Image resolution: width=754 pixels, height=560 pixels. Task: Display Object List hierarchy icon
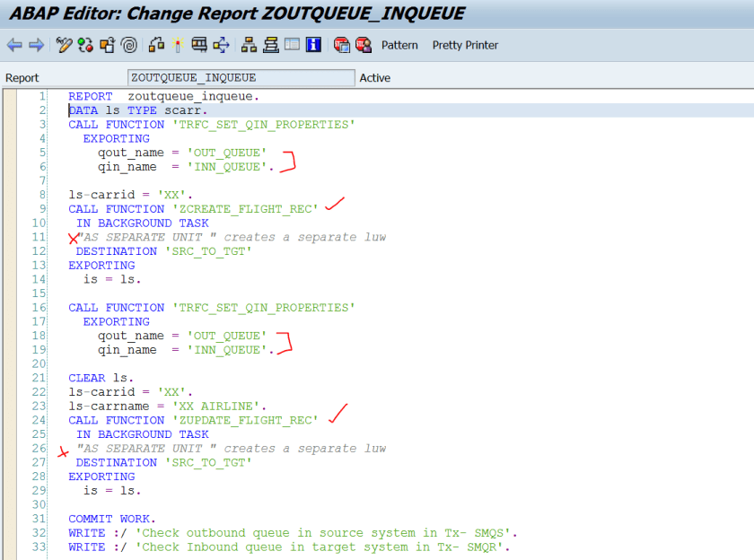click(249, 45)
